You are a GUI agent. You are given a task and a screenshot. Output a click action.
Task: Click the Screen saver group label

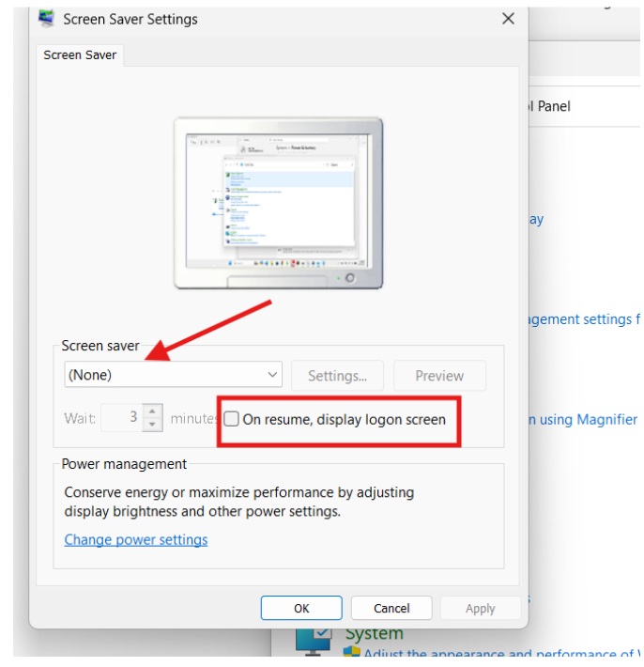pos(100,346)
